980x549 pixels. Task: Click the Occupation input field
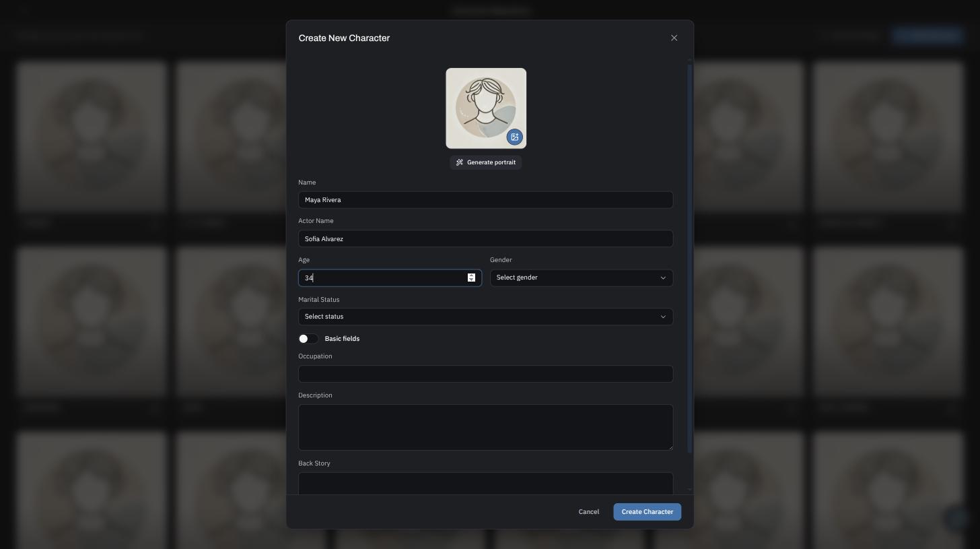click(x=486, y=374)
